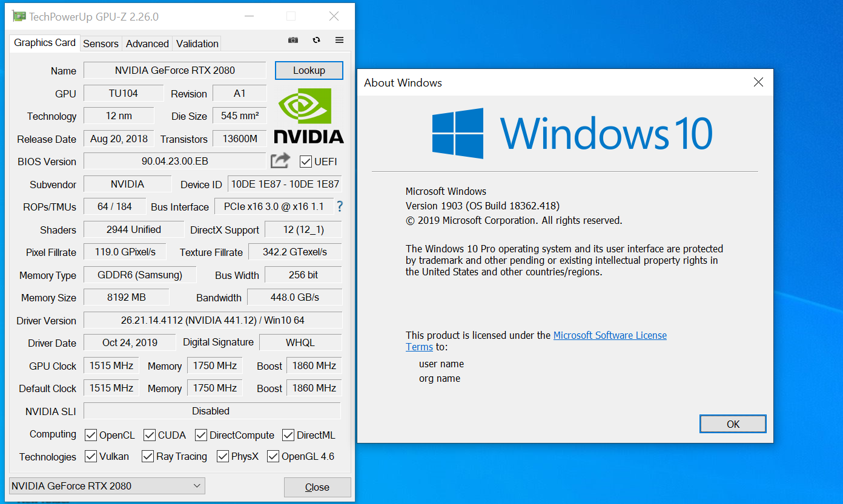Click the Bus Interface question mark
Image resolution: width=843 pixels, height=504 pixels.
(340, 206)
